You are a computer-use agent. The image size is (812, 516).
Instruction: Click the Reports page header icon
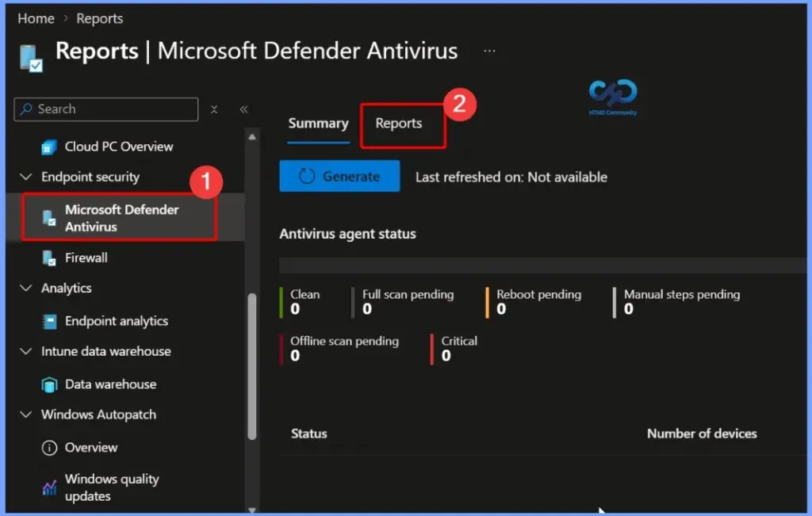click(x=31, y=58)
